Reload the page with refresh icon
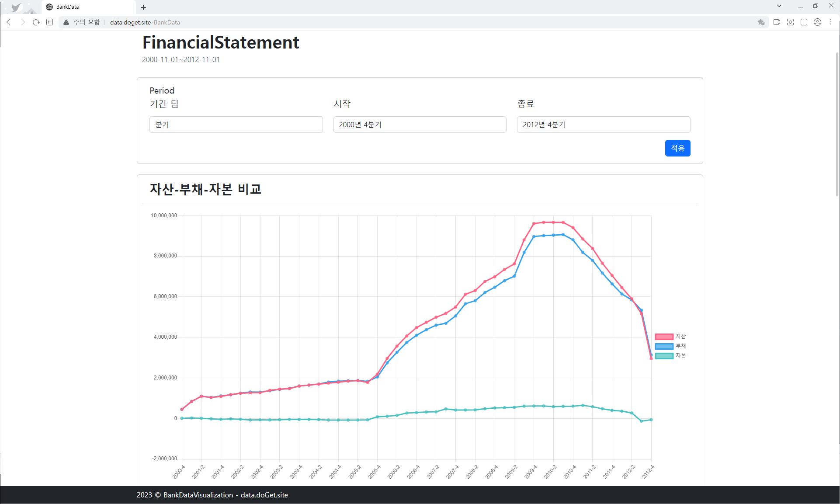 (x=36, y=22)
